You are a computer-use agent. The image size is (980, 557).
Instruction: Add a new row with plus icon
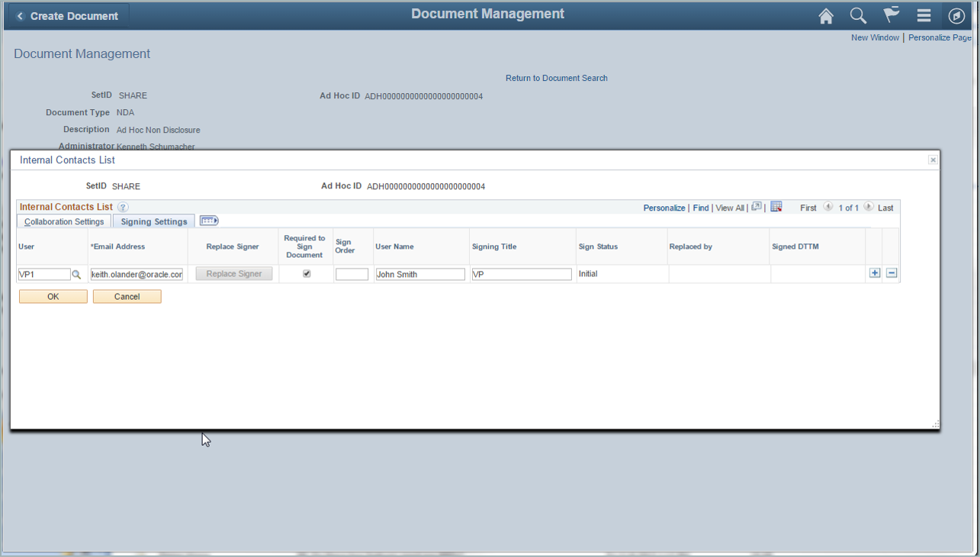(874, 273)
